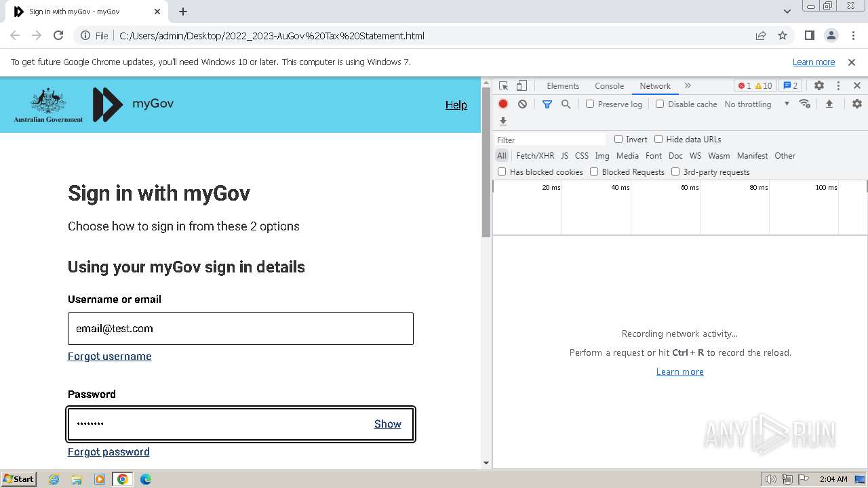This screenshot has height=488, width=868.
Task: Check the Invert filter checkbox
Action: (x=618, y=139)
